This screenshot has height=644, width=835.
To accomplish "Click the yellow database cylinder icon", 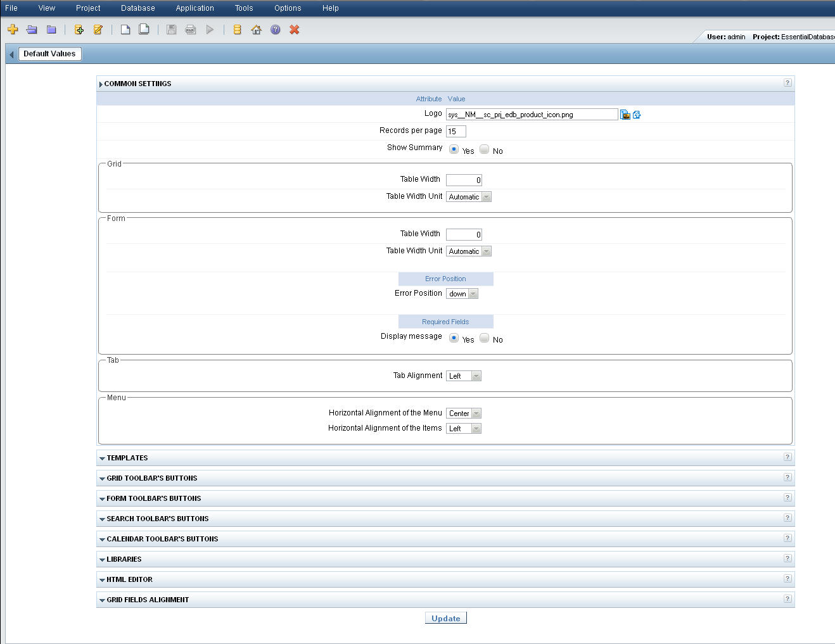I will (237, 30).
